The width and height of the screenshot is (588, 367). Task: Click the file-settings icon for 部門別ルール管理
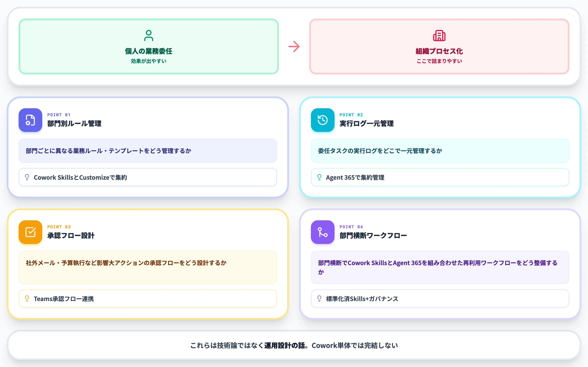click(30, 120)
